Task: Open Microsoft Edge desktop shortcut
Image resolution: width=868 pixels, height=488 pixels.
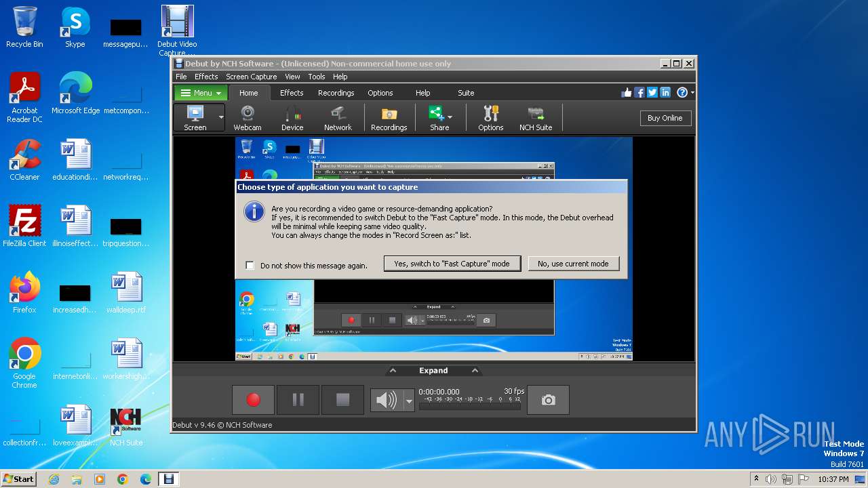Action: pos(75,94)
